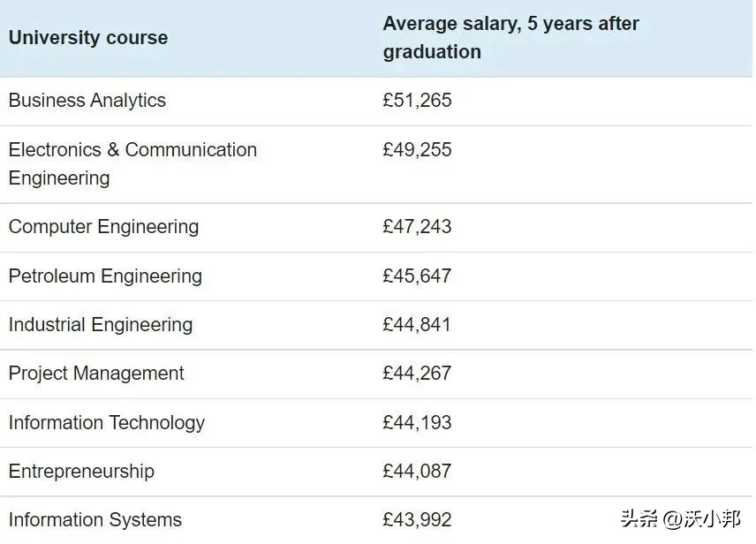The image size is (756, 544).
Task: Select Electronics & Communication Engineering cell
Action: pos(132,163)
